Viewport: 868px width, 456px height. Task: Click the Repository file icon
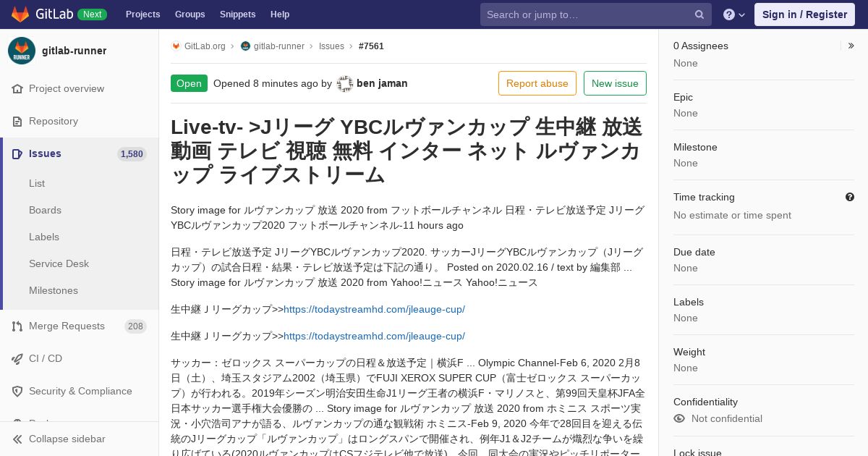(17, 121)
